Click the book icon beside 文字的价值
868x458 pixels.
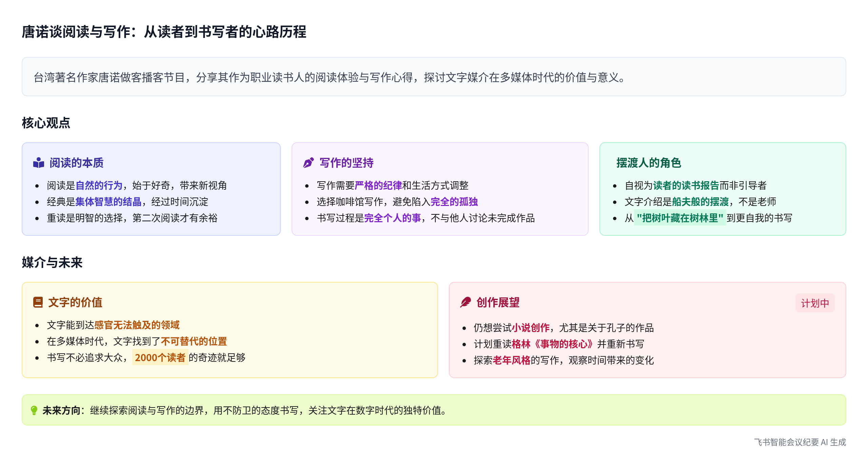pyautogui.click(x=38, y=302)
